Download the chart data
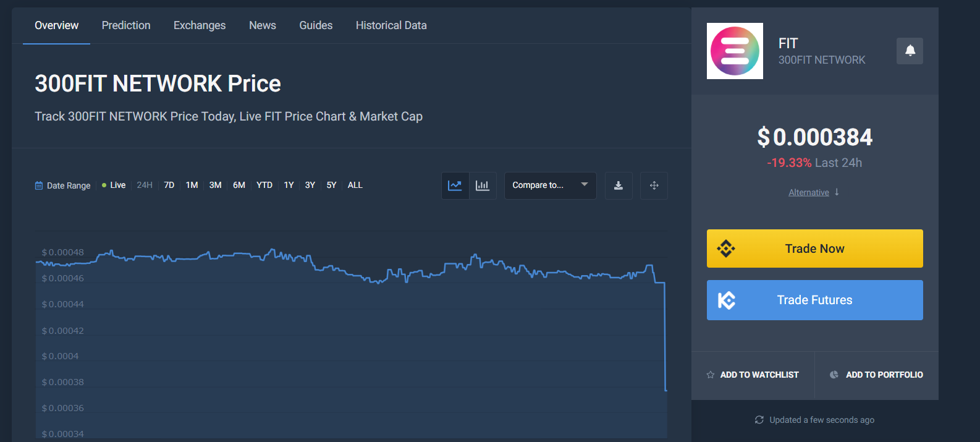This screenshot has height=442, width=980. [x=618, y=185]
